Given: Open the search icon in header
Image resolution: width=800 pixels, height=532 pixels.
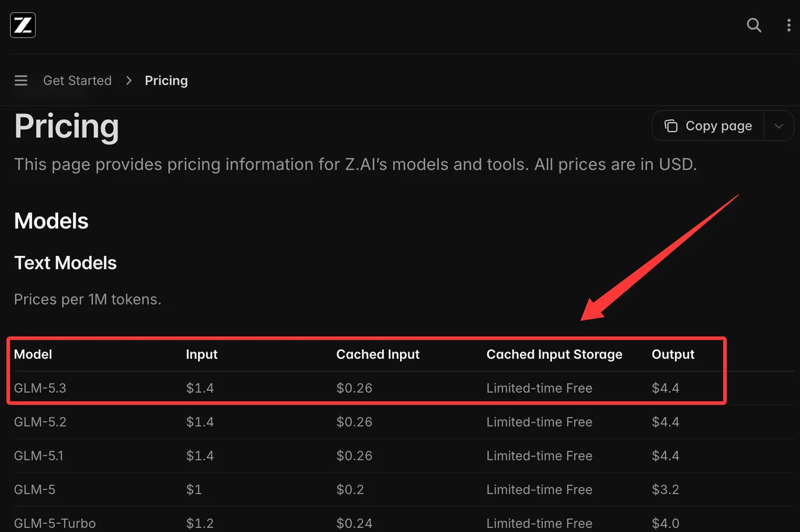Looking at the screenshot, I should 754,25.
